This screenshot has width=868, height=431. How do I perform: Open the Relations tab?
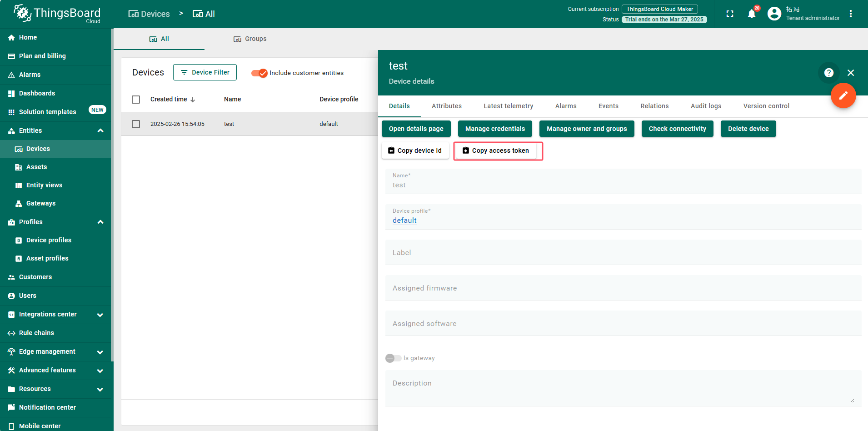[x=654, y=106]
